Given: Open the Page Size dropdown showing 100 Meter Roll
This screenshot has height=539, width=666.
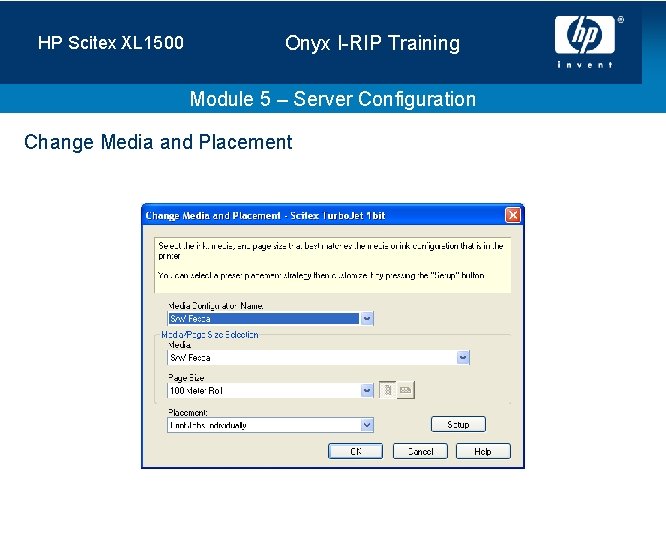Looking at the screenshot, I should 367,390.
